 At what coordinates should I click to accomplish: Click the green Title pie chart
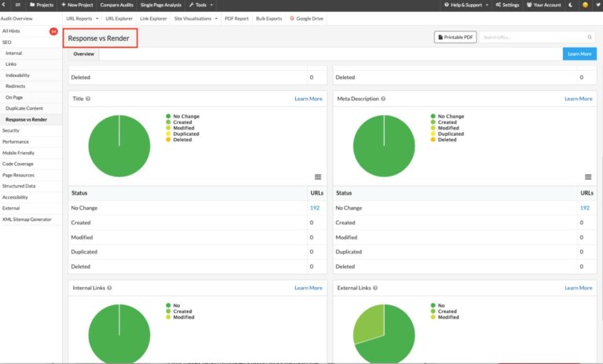[119, 145]
